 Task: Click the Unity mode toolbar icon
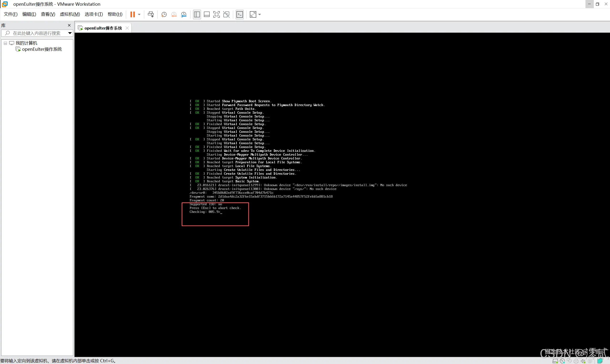coord(226,15)
